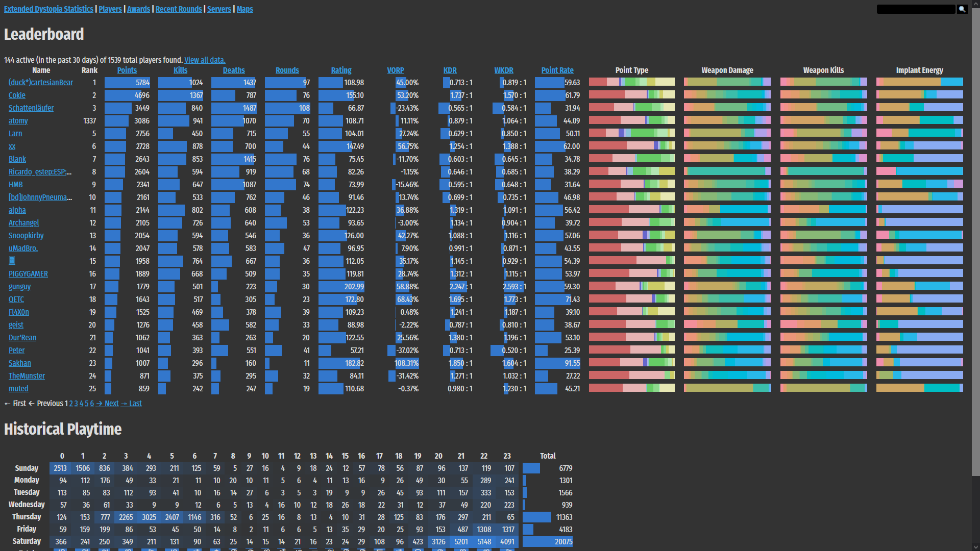980x551 pixels.
Task: Click gunguy's Point Type color bar
Action: 631,287
